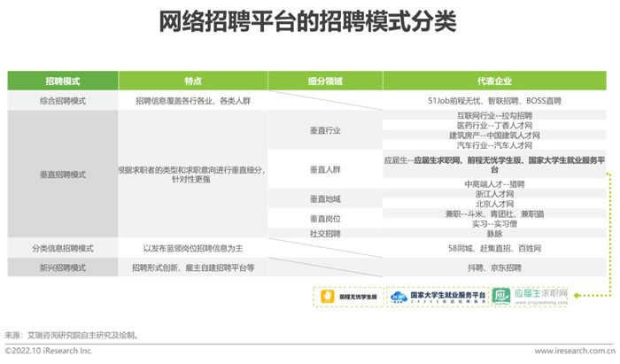Image resolution: width=620 pixels, height=364 pixels.
Task: Click the title 网络招聘平台的招聘模式分类
Action: coord(307,21)
